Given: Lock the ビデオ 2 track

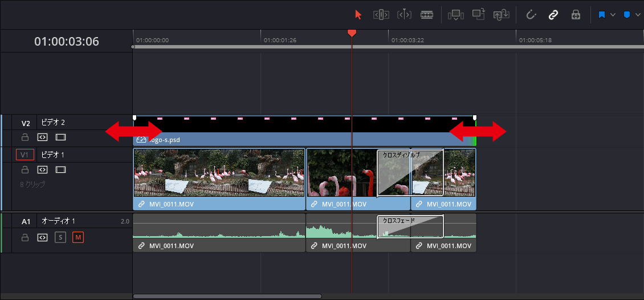Looking at the screenshot, I should pos(25,137).
